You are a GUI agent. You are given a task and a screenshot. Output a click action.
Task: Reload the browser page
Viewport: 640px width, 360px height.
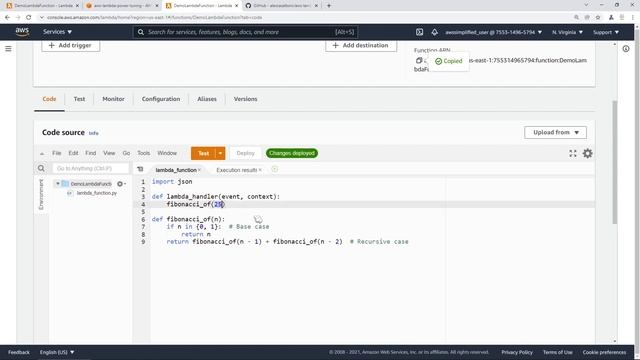(29, 18)
